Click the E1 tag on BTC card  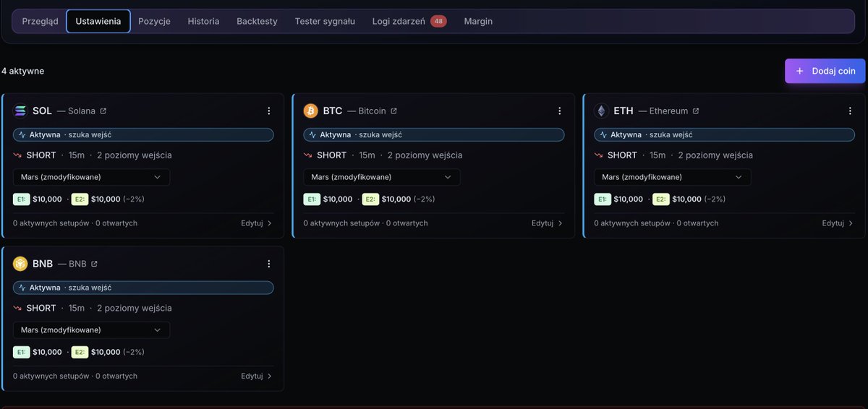click(x=312, y=199)
